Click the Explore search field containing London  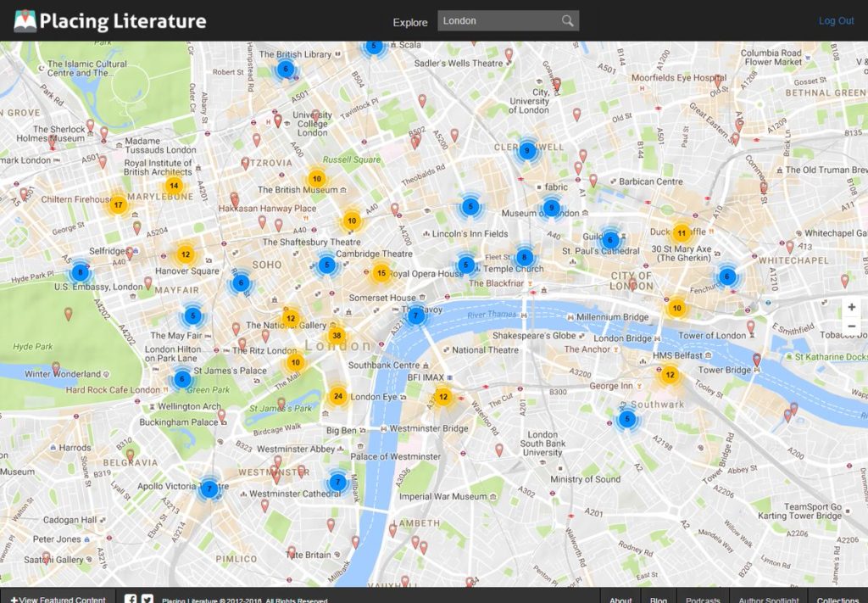pyautogui.click(x=496, y=21)
